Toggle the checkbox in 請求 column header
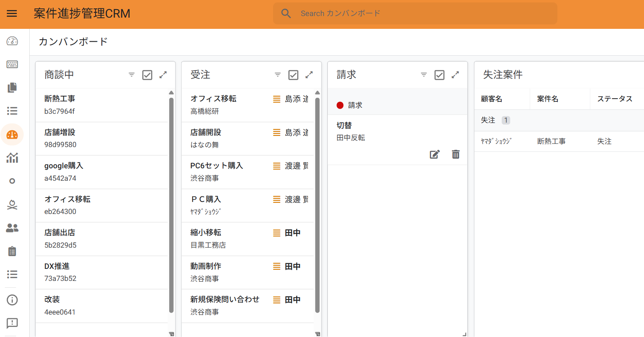644x337 pixels. pos(439,75)
